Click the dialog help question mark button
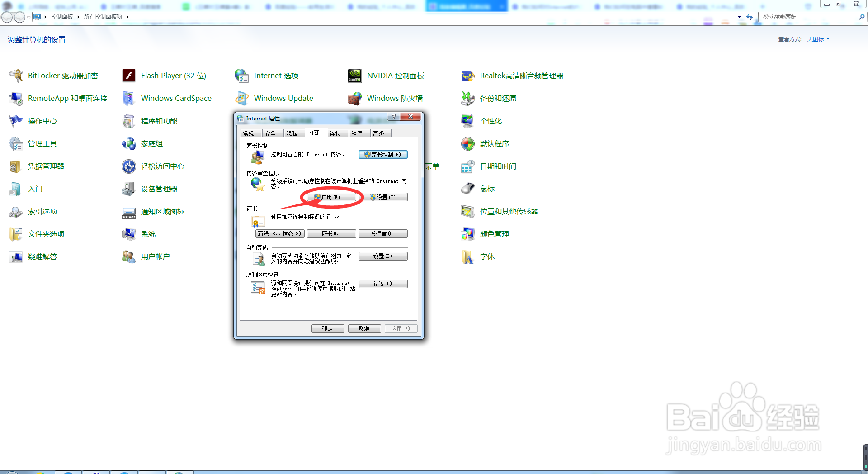 [394, 116]
